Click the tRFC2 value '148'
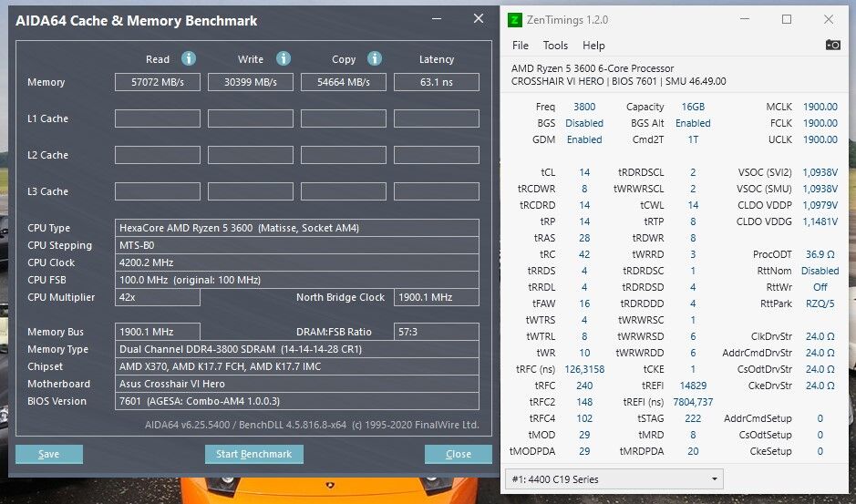This screenshot has height=504, width=856. tap(584, 402)
